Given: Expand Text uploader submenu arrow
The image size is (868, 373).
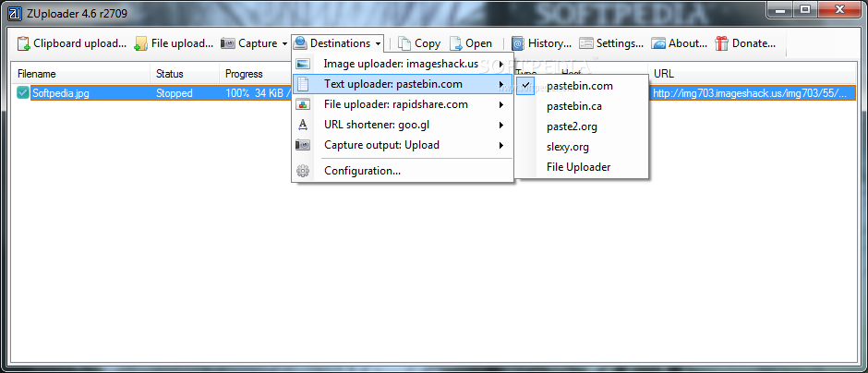Looking at the screenshot, I should (501, 85).
